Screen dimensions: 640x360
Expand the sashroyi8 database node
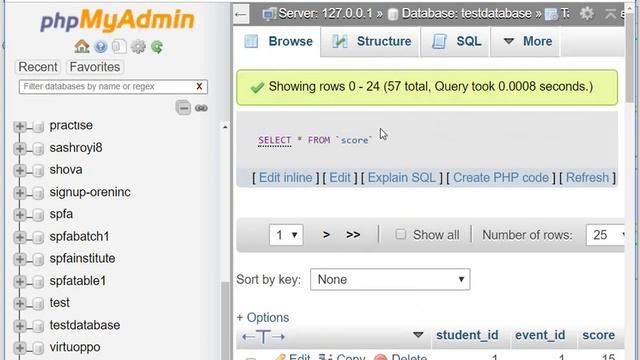pyautogui.click(x=19, y=149)
